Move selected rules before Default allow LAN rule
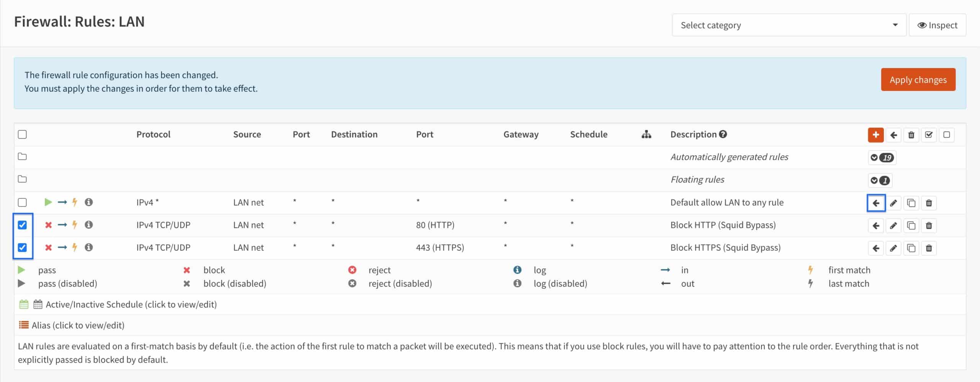This screenshot has height=382, width=980. (x=876, y=203)
